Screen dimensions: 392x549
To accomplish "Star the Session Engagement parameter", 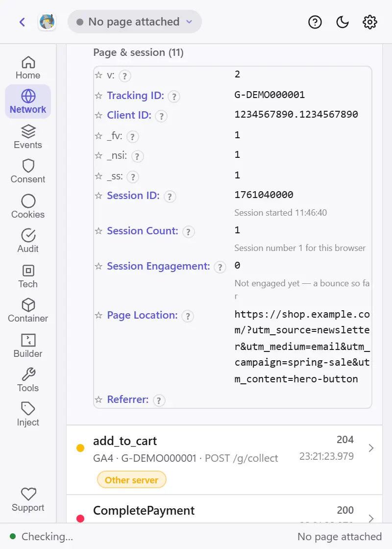I will point(98,267).
